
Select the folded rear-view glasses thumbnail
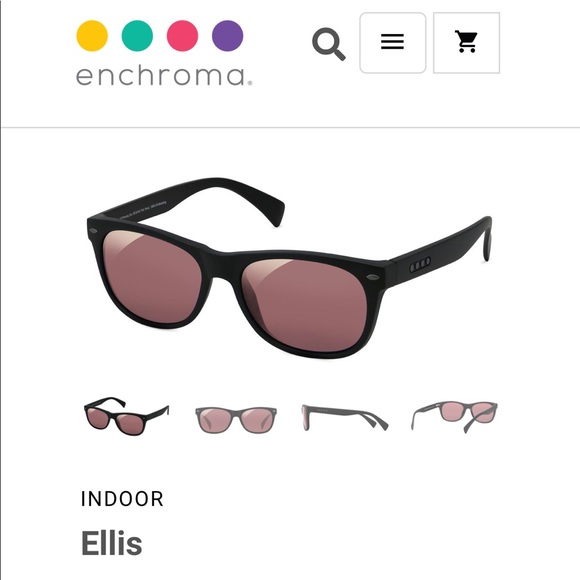pos(454,416)
